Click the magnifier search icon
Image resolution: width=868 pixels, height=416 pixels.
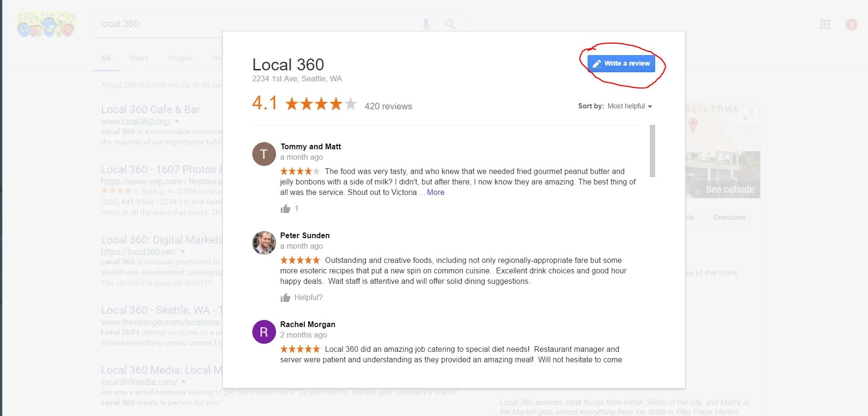tap(449, 24)
